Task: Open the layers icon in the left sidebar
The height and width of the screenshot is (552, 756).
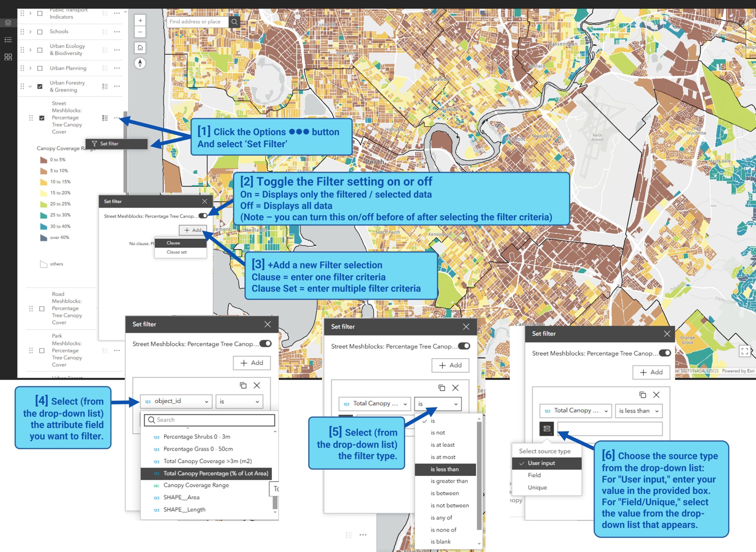Action: tap(8, 22)
